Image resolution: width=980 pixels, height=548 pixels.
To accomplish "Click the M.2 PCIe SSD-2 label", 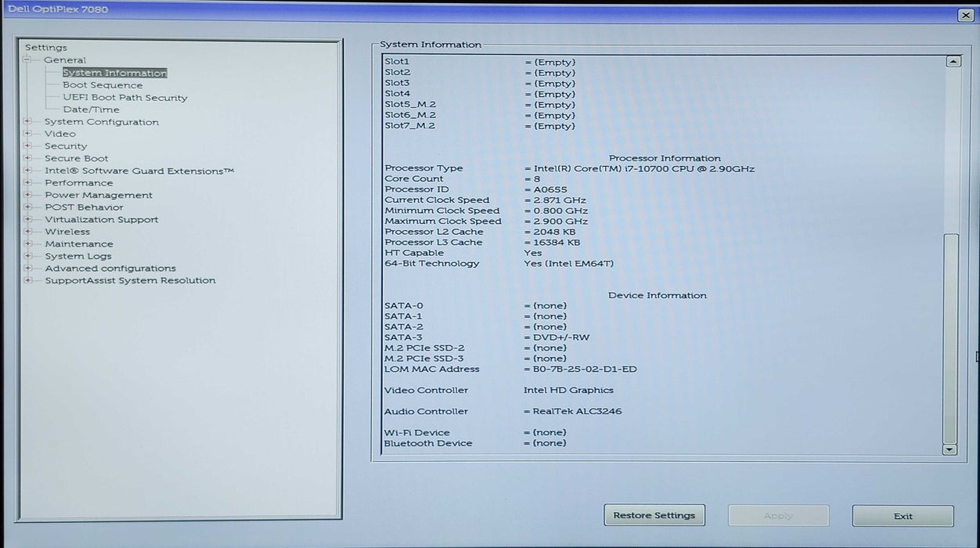I will 424,348.
